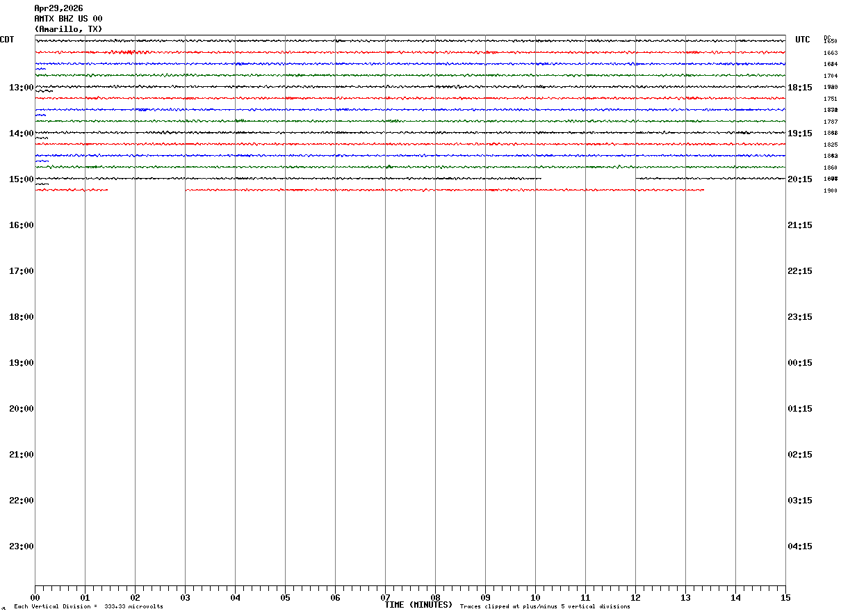Viewport: 841px width, 616px height.
Task: Click the 20:15 UTC time label
Action: (x=800, y=179)
